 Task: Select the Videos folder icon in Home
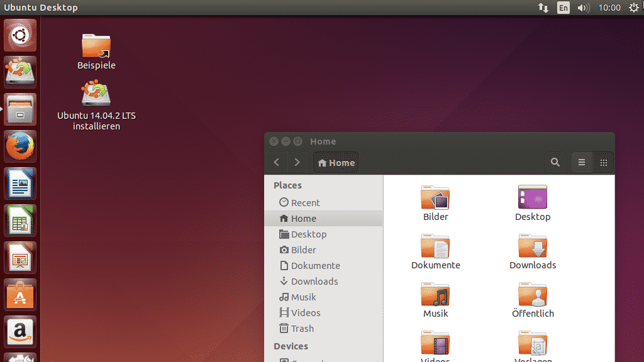tap(435, 343)
